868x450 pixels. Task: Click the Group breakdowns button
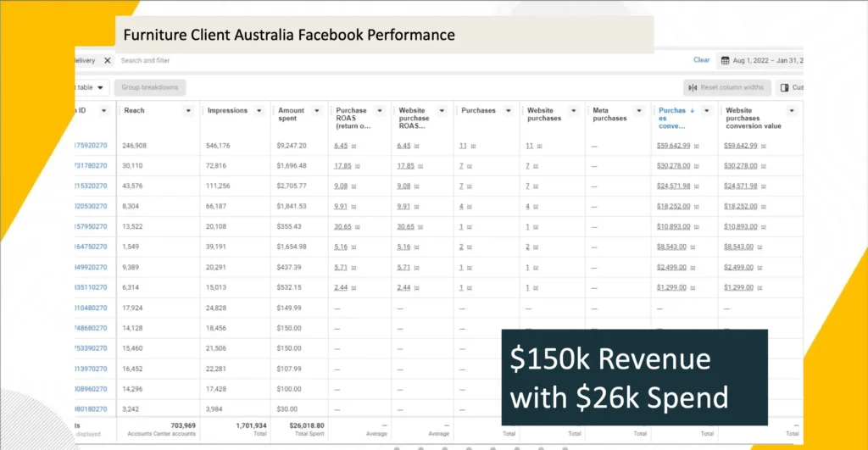(x=149, y=87)
